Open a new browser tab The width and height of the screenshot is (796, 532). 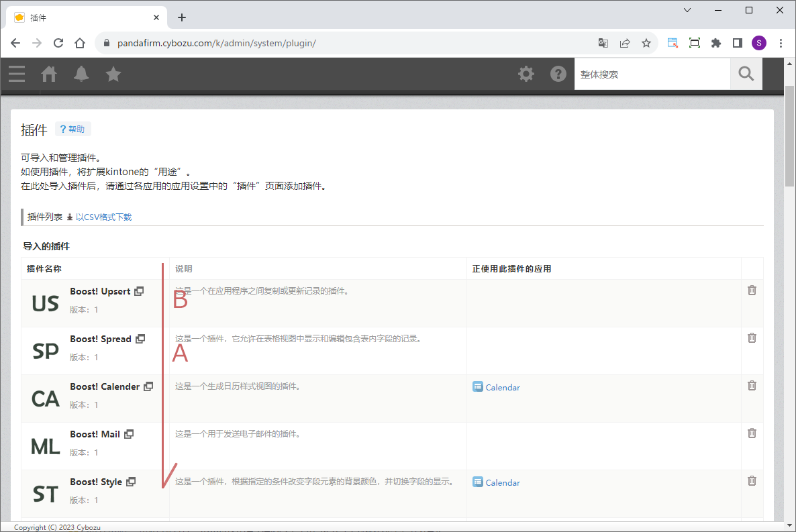(x=182, y=17)
